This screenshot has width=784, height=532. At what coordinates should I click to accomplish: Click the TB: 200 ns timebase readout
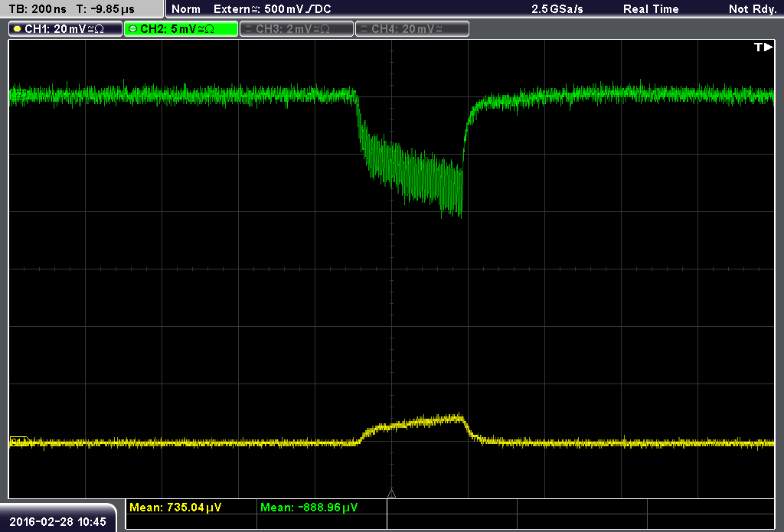(38, 9)
